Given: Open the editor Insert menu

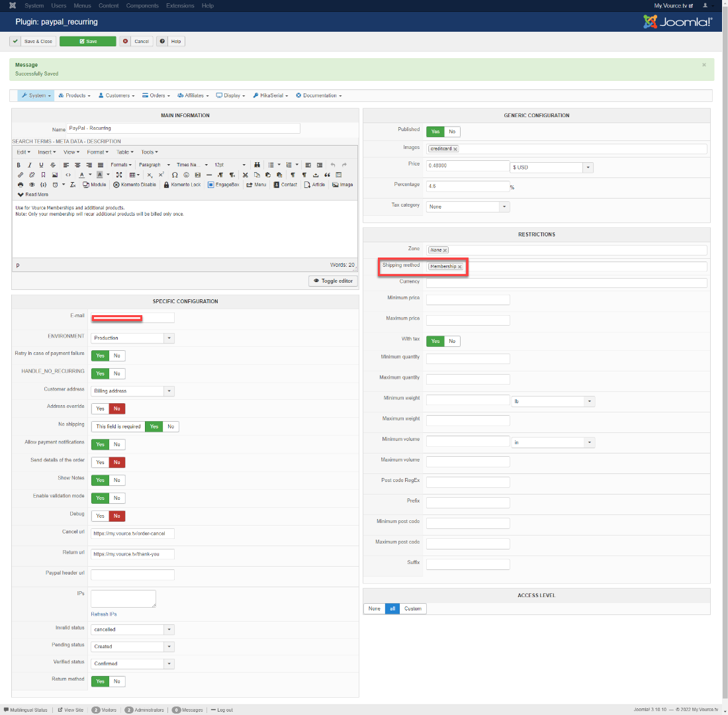Looking at the screenshot, I should point(47,152).
